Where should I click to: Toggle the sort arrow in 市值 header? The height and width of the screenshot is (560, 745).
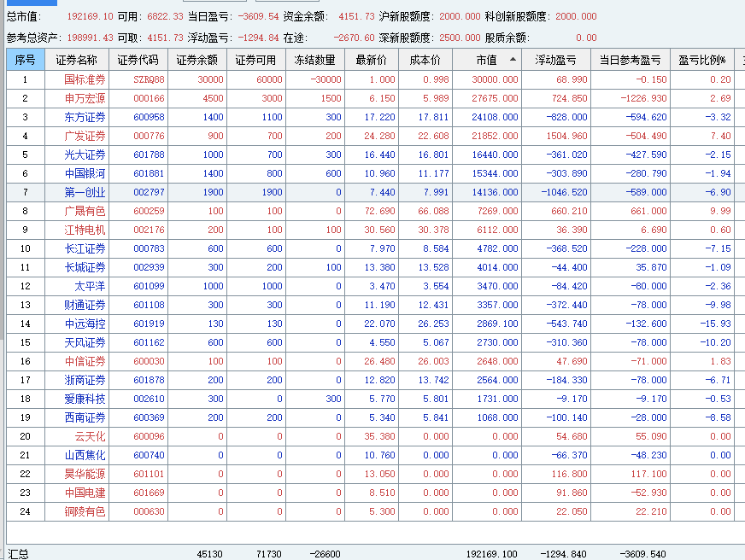click(513, 59)
